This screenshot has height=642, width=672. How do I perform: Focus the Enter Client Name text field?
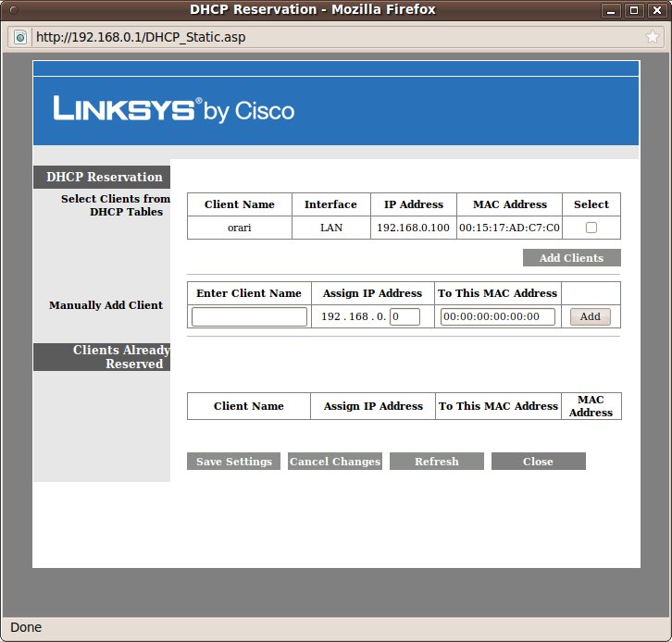click(249, 316)
